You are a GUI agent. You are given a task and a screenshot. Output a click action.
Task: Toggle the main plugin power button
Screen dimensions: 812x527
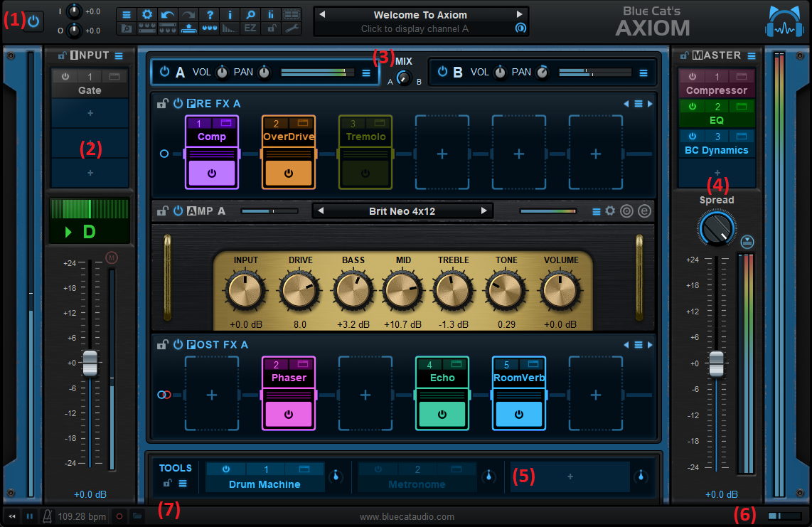pyautogui.click(x=33, y=21)
